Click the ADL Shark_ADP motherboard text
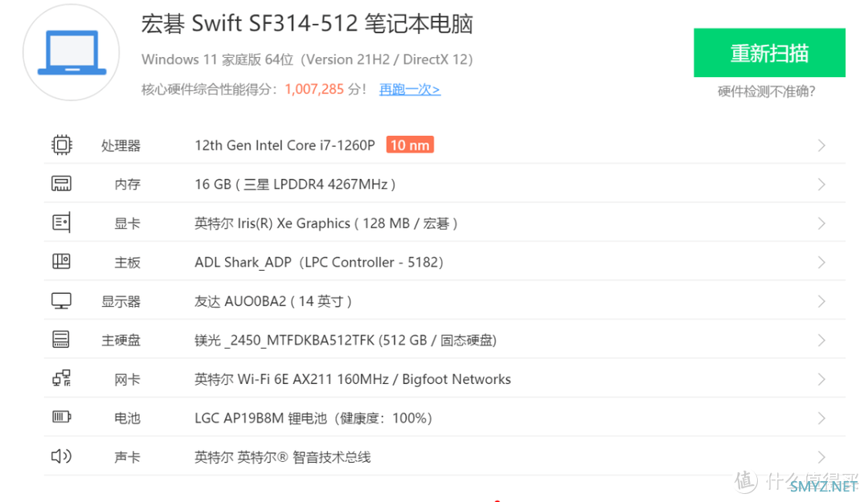Screen dimensions: 868x502 [319, 263]
